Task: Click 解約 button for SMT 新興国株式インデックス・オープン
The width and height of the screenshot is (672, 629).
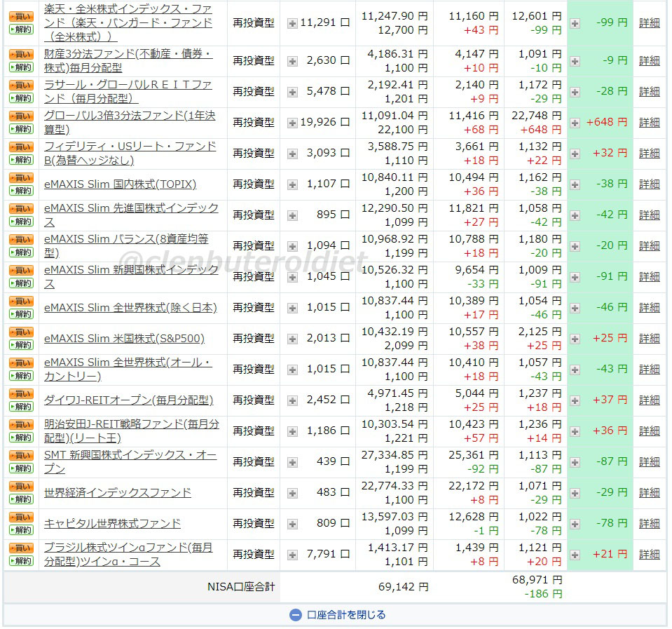Action: tap(22, 468)
